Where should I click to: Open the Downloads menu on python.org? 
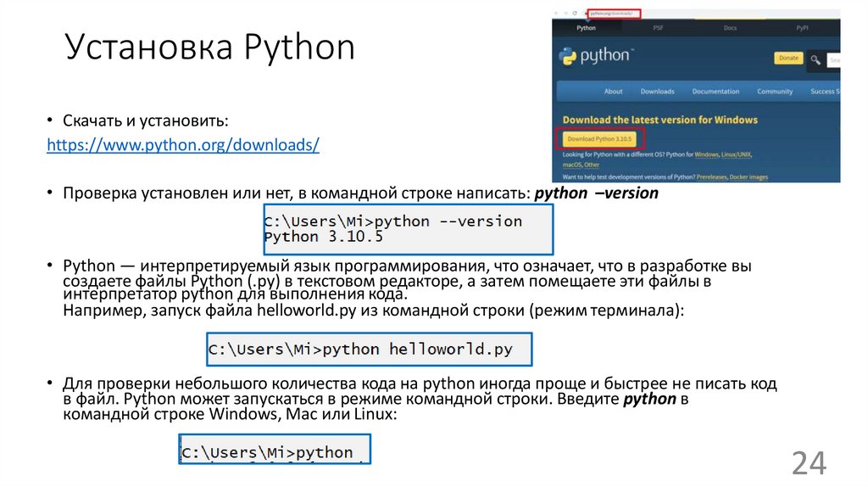[x=657, y=92]
